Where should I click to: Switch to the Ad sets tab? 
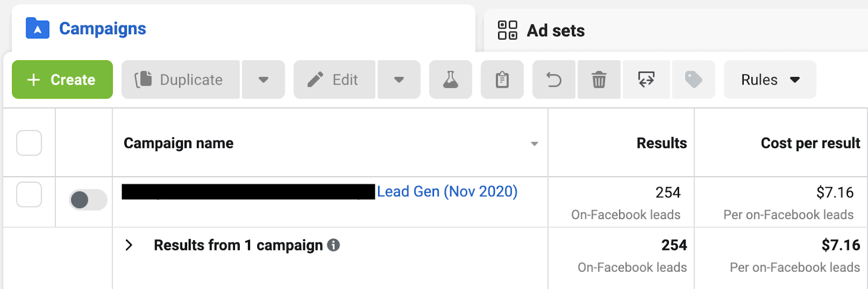[x=556, y=31]
